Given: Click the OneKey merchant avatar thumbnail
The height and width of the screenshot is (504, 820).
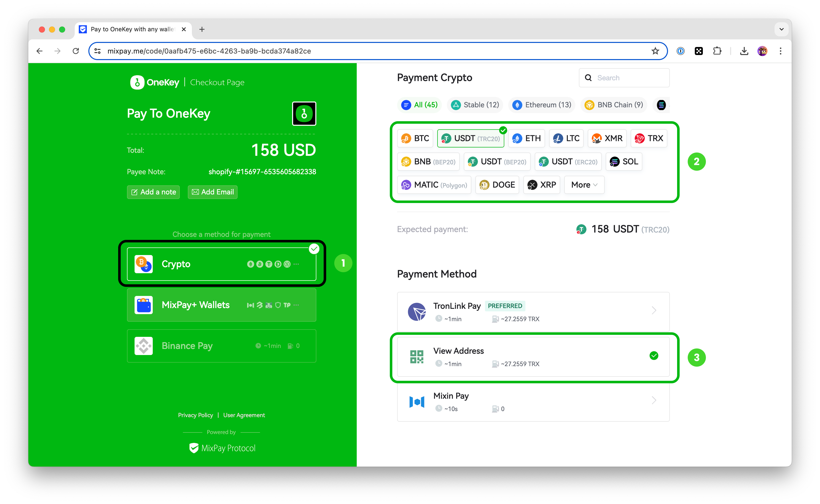Looking at the screenshot, I should [304, 114].
